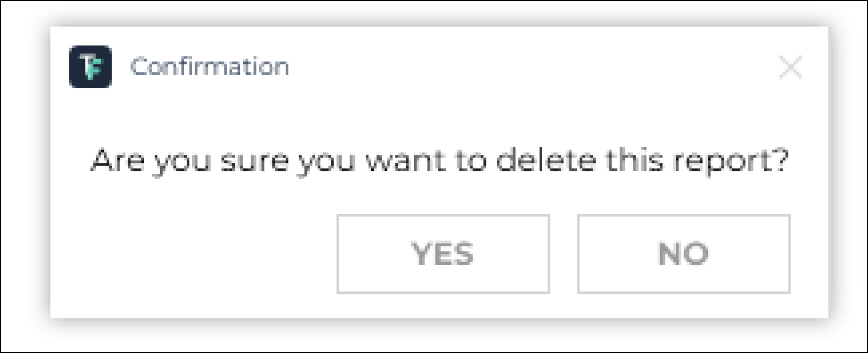Click the YES button to delete report

click(x=443, y=254)
